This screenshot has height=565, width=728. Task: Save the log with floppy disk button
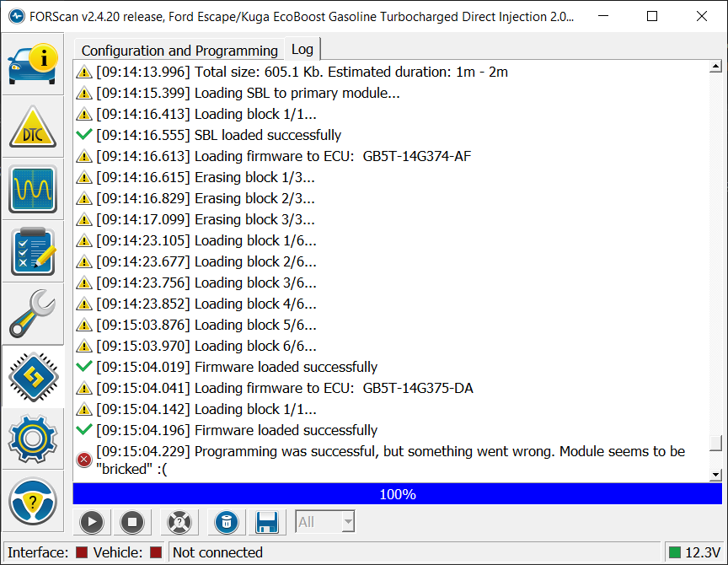267,522
